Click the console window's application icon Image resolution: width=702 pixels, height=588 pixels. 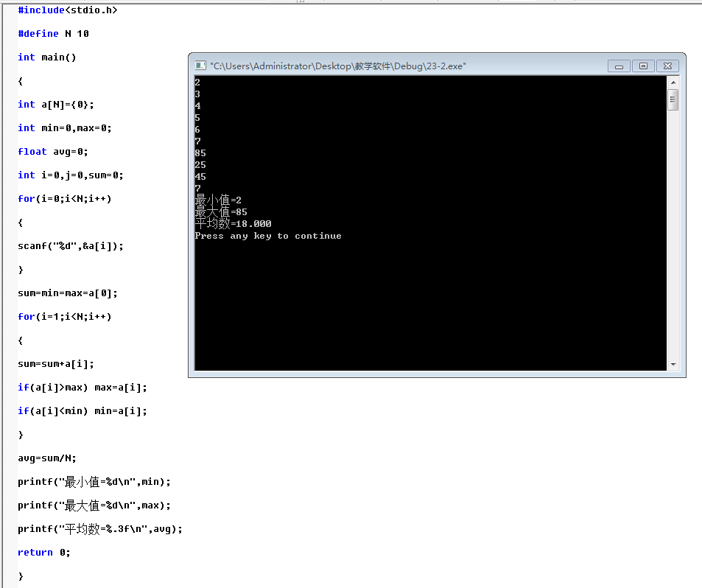pos(200,66)
